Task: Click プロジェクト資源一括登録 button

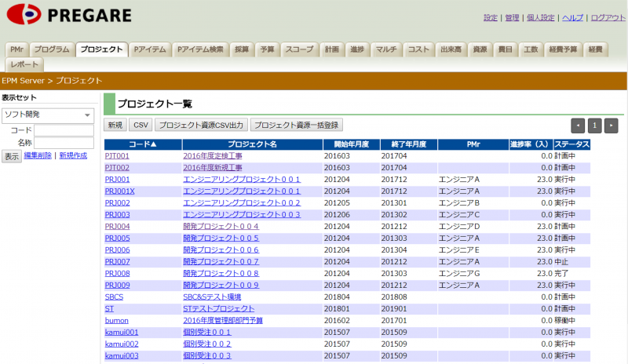Action: (297, 125)
